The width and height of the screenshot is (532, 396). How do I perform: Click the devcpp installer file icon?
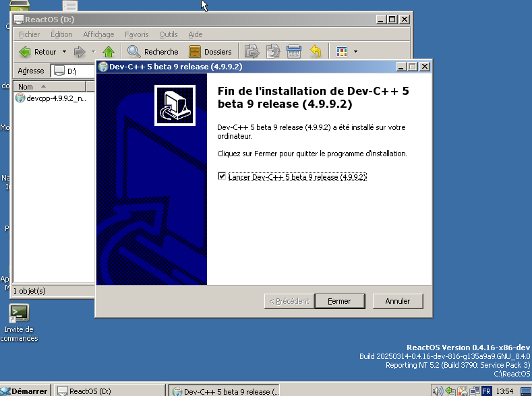[20, 98]
